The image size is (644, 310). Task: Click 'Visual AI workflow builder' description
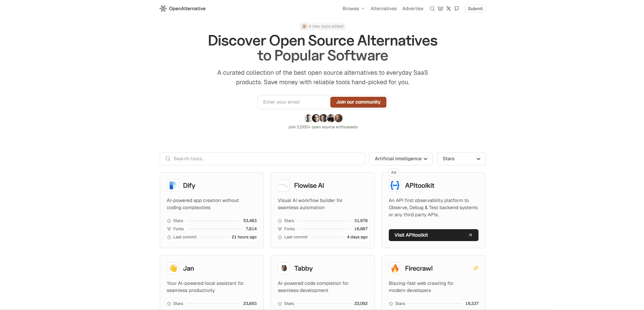(x=310, y=204)
